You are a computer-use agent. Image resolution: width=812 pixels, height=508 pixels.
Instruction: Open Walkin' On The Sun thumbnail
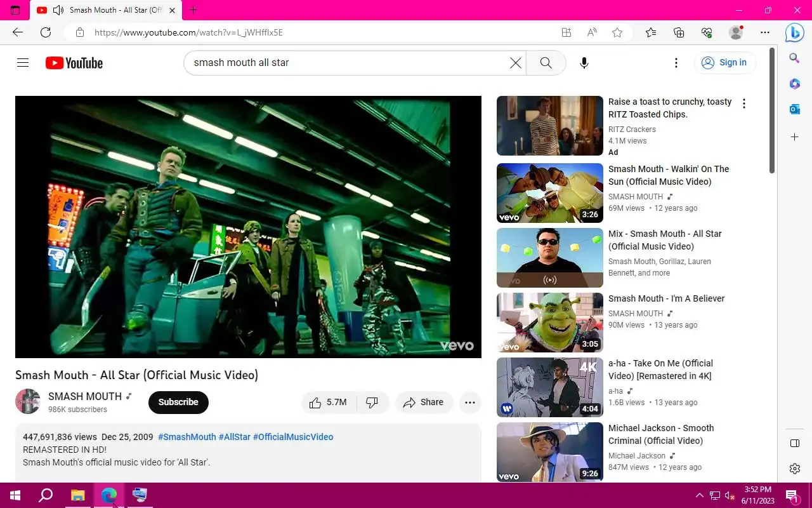(550, 193)
